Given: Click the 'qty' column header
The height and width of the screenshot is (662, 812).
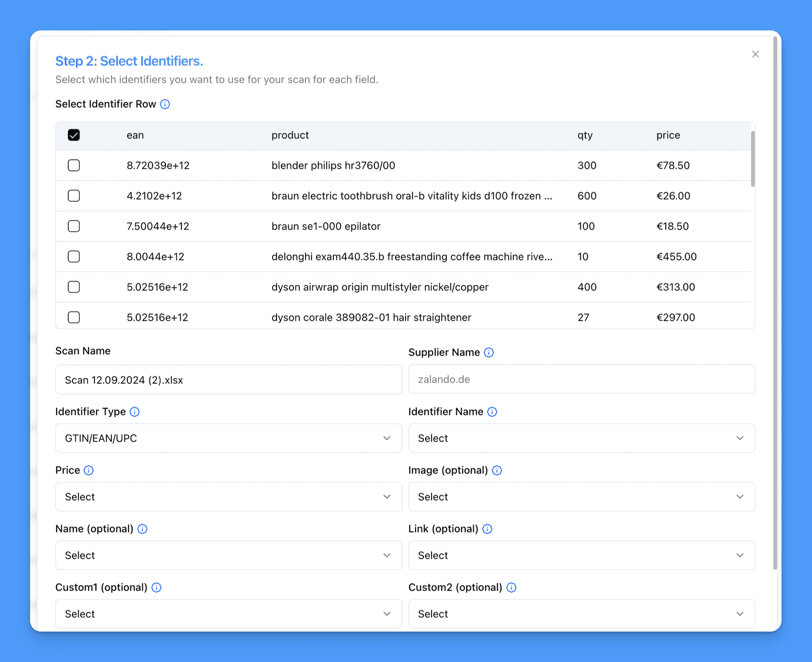Looking at the screenshot, I should click(x=585, y=135).
